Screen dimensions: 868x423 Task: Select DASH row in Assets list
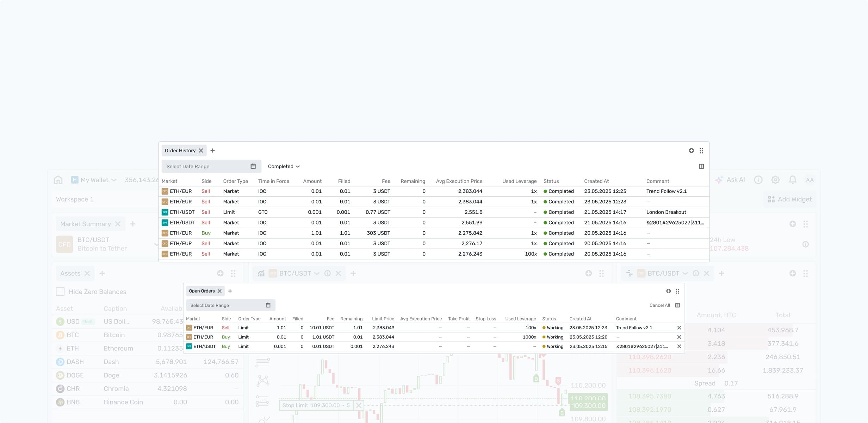pos(148,362)
